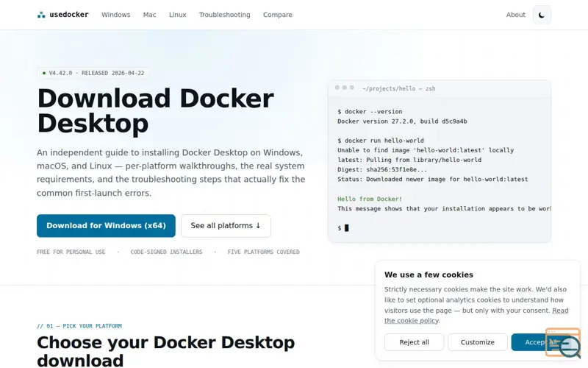The height and width of the screenshot is (368, 588).
Task: Visit the About page link
Action: (x=516, y=15)
